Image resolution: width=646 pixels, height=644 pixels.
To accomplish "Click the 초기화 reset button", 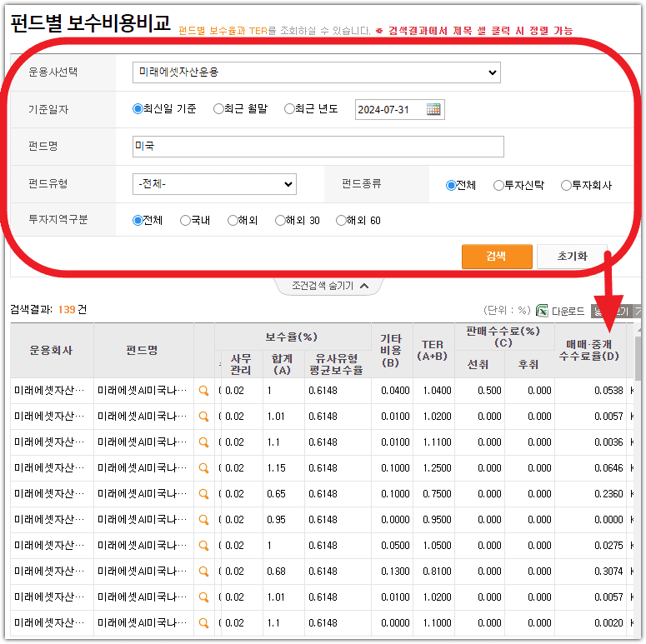I will click(572, 257).
